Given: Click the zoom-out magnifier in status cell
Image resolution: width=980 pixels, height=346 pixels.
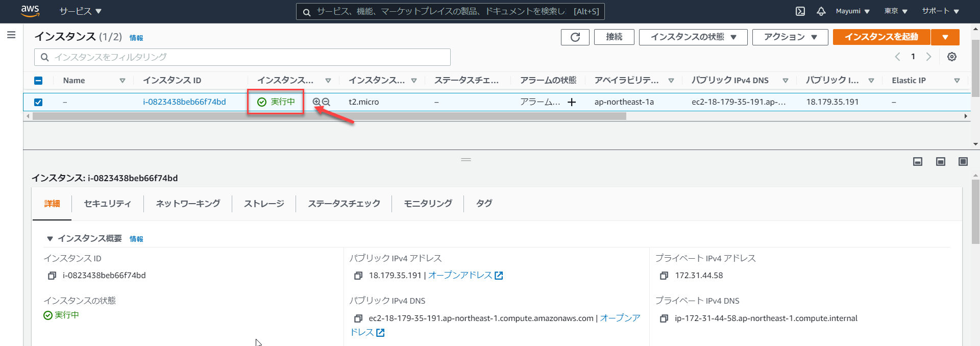Looking at the screenshot, I should [x=326, y=102].
